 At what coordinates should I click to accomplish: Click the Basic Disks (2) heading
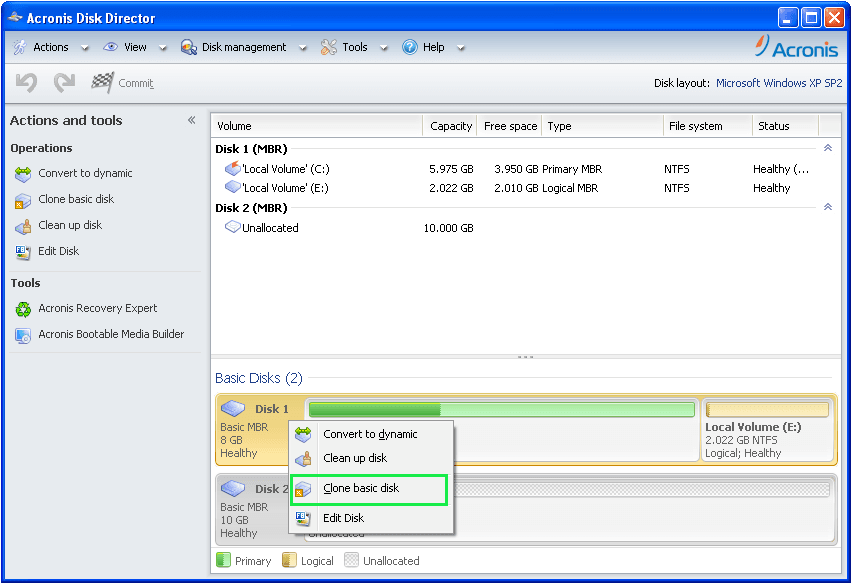pos(259,378)
